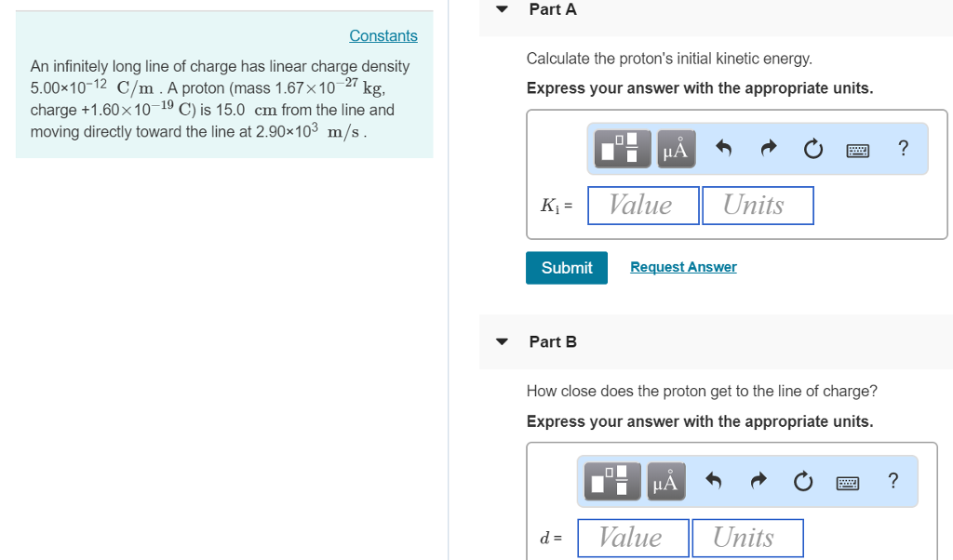Reset the Part B answer field
The height and width of the screenshot is (560, 953).
click(802, 481)
